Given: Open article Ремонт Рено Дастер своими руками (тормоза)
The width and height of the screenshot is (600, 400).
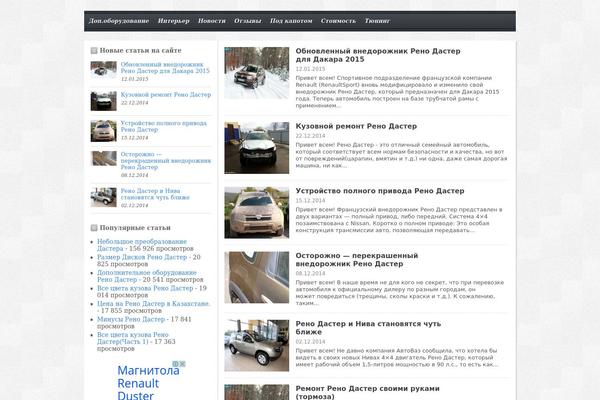Looking at the screenshot, I should (x=367, y=392).
